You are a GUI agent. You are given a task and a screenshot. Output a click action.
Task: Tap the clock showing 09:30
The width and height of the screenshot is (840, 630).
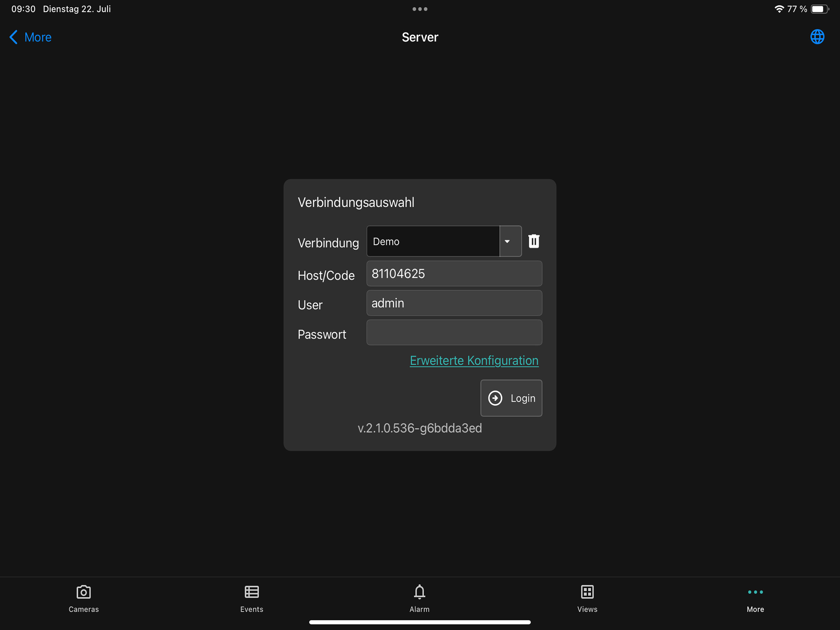pyautogui.click(x=24, y=9)
